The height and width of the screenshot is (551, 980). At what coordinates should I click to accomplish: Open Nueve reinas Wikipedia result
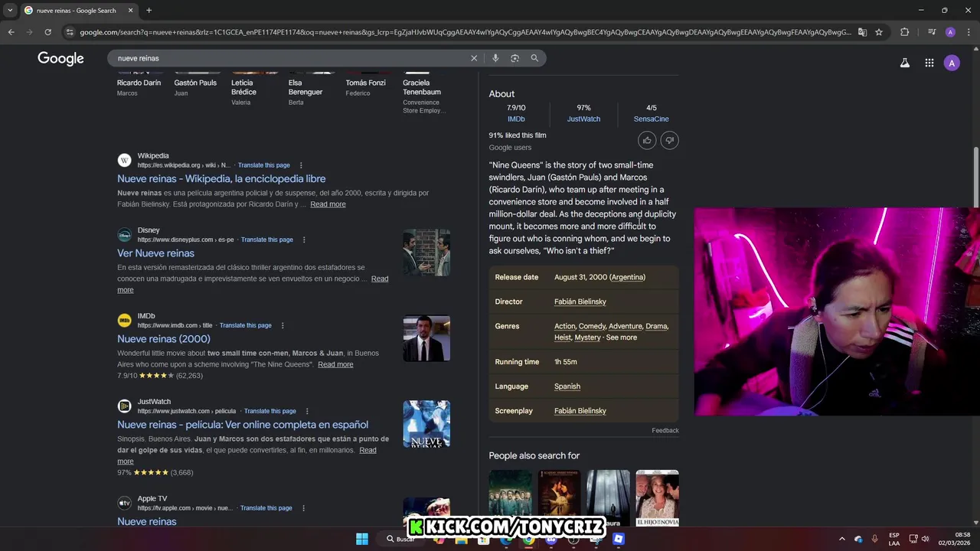tap(221, 178)
